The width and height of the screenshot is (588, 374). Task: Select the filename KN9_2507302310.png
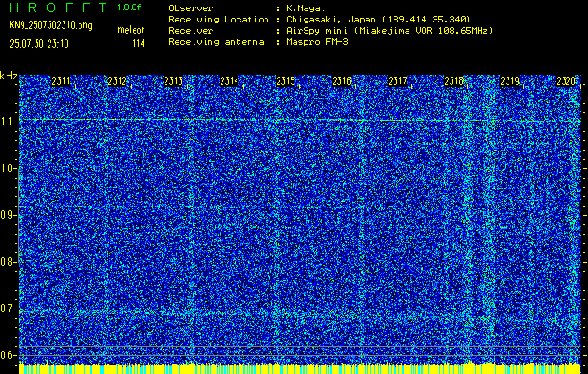pyautogui.click(x=50, y=25)
